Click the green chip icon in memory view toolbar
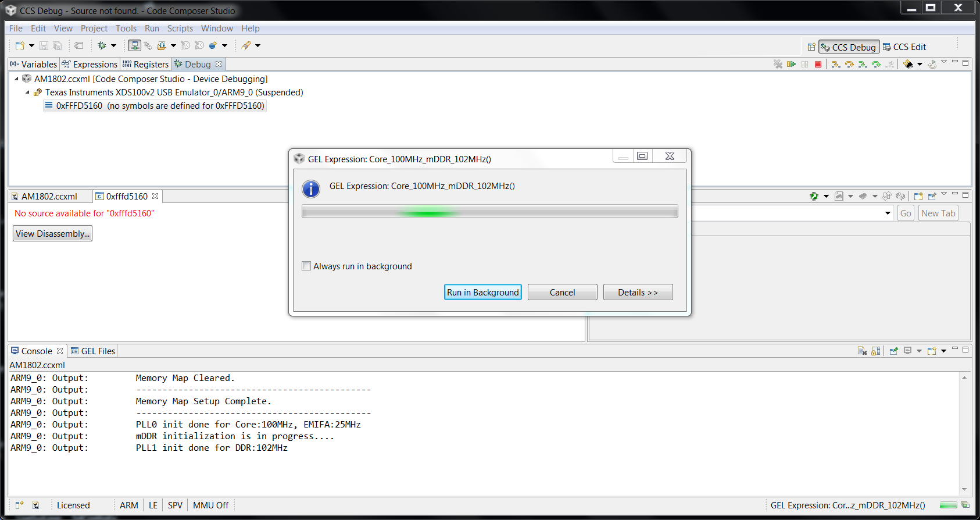Image resolution: width=980 pixels, height=520 pixels. click(814, 196)
